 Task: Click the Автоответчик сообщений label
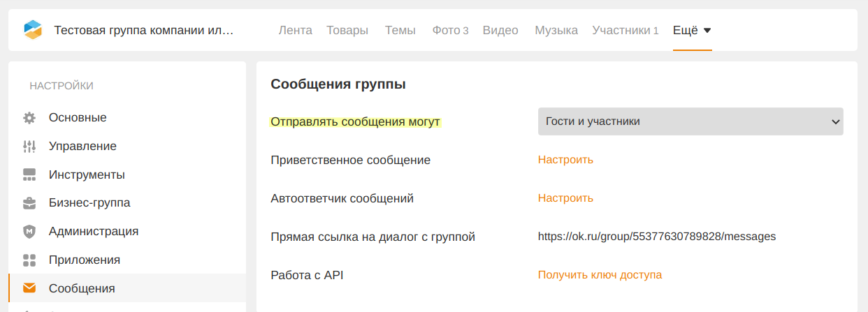coord(342,198)
